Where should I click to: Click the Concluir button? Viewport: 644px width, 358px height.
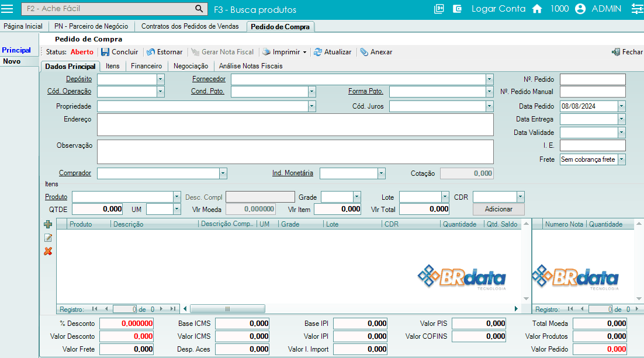coord(120,52)
